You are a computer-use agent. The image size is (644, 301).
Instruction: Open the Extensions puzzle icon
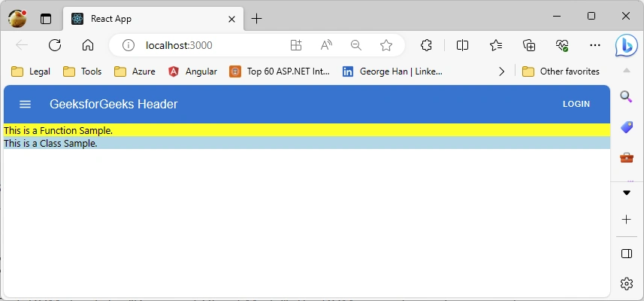[x=426, y=45]
